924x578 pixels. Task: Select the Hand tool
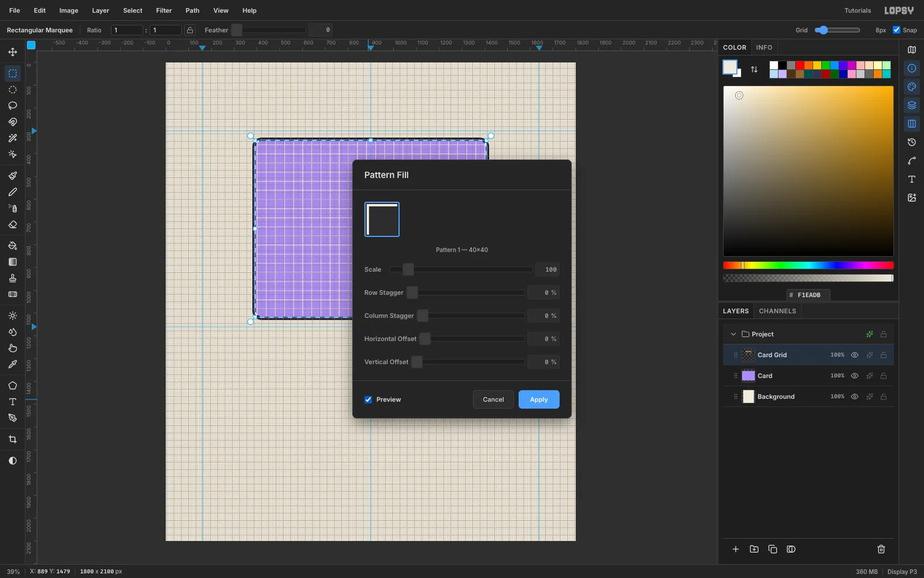(x=13, y=348)
